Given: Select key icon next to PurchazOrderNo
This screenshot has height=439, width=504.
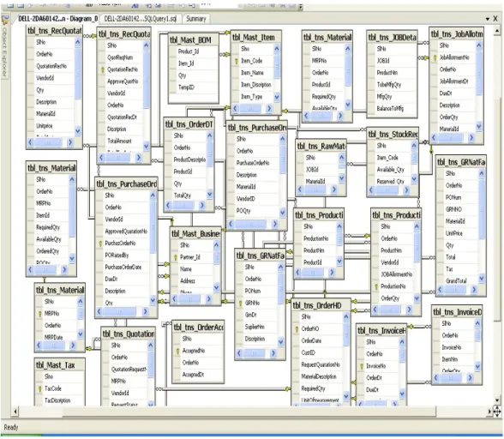Looking at the screenshot, I should click(100, 244).
